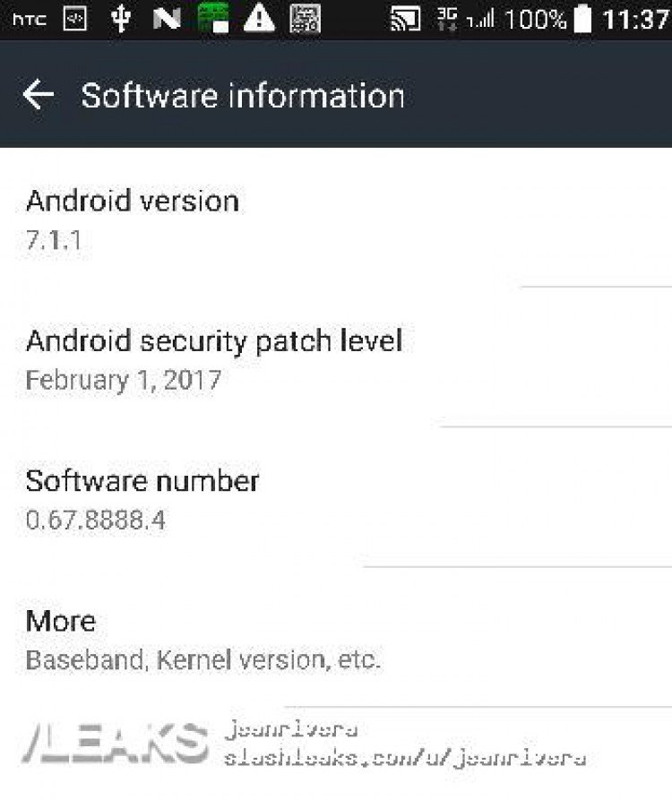The image size is (672, 800).
Task: Tap the 7.1.1 version number text
Action: click(x=54, y=240)
